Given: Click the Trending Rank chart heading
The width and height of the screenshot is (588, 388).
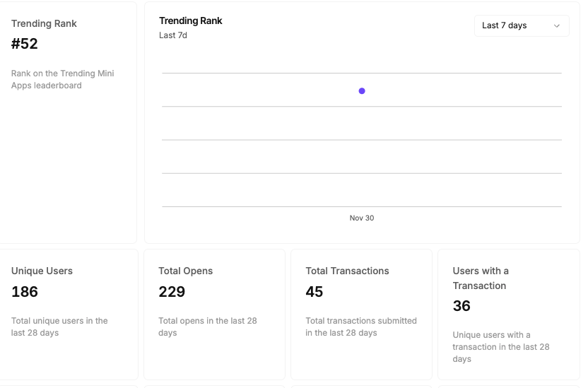Looking at the screenshot, I should point(191,20).
